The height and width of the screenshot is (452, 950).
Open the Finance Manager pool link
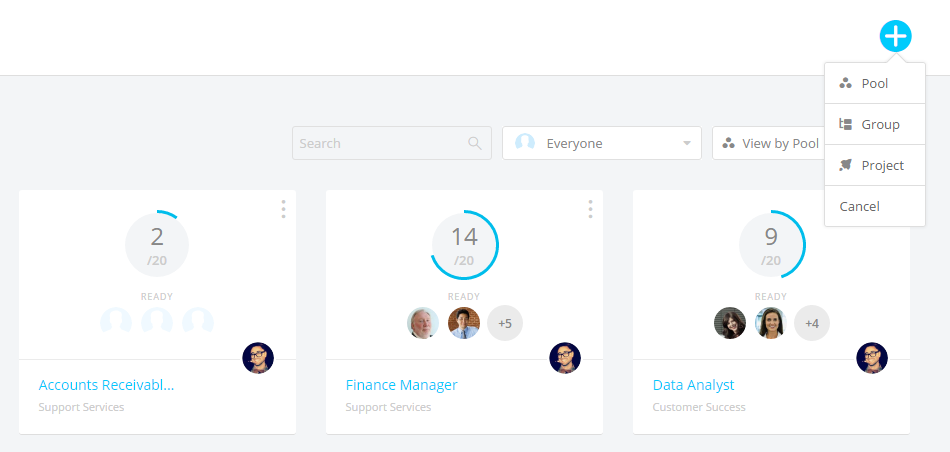click(401, 385)
